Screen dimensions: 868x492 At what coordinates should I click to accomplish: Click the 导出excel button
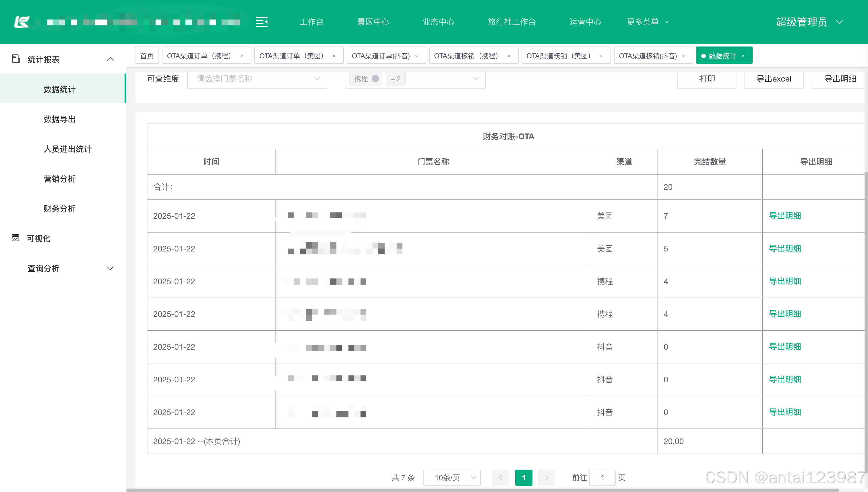click(x=773, y=79)
